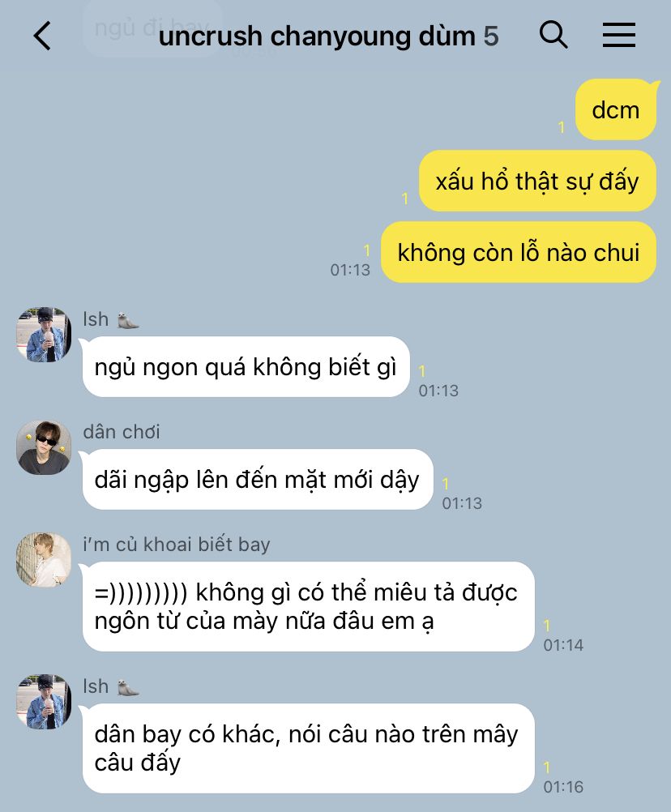The width and height of the screenshot is (671, 812).
Task: Select the yellow 'dcm' message bubble
Action: 616,109
